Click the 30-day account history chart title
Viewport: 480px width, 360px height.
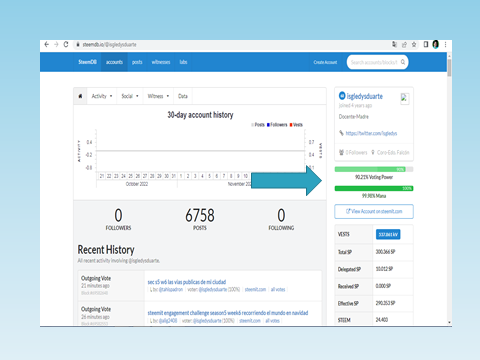[x=200, y=115]
